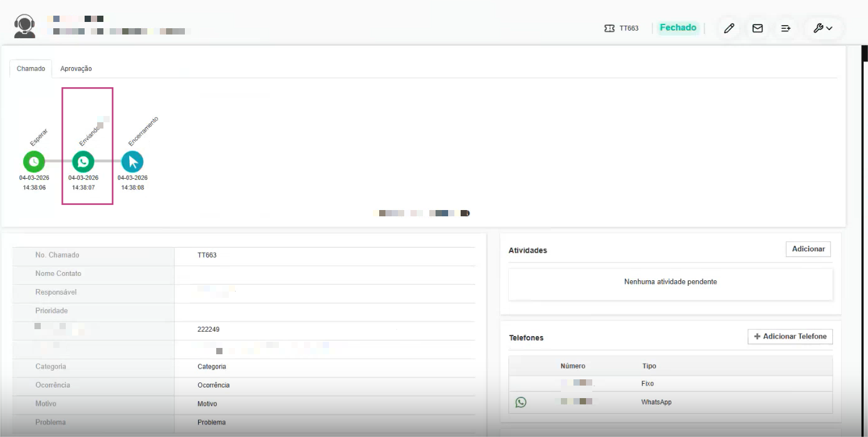Select the WhatsApp sending step icon
Screen dimensions: 868x437
pos(83,162)
